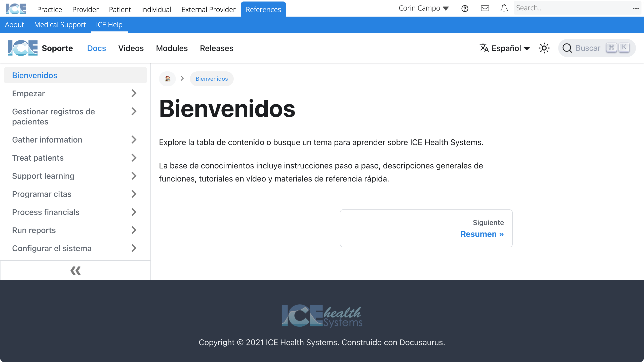Open the Practice menu
Viewport: 644px width, 362px height.
tap(50, 10)
